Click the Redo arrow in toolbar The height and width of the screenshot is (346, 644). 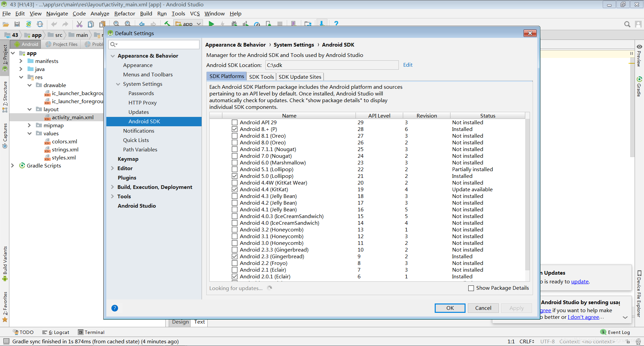pos(65,24)
